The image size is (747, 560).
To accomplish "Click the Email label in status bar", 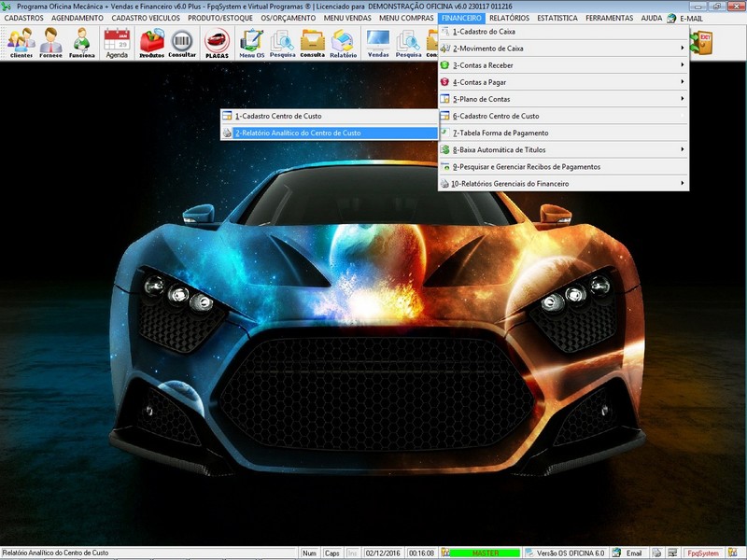I will pos(634,553).
